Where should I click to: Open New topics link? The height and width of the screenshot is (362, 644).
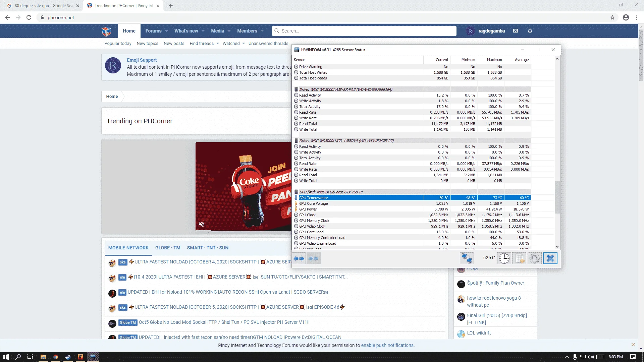coord(147,44)
